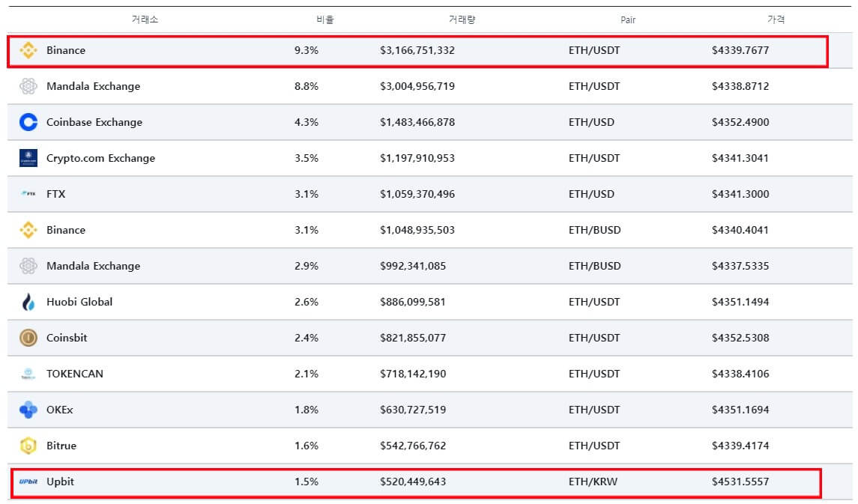Click the Mandala Exchange logo beside 2.9%

[x=28, y=266]
